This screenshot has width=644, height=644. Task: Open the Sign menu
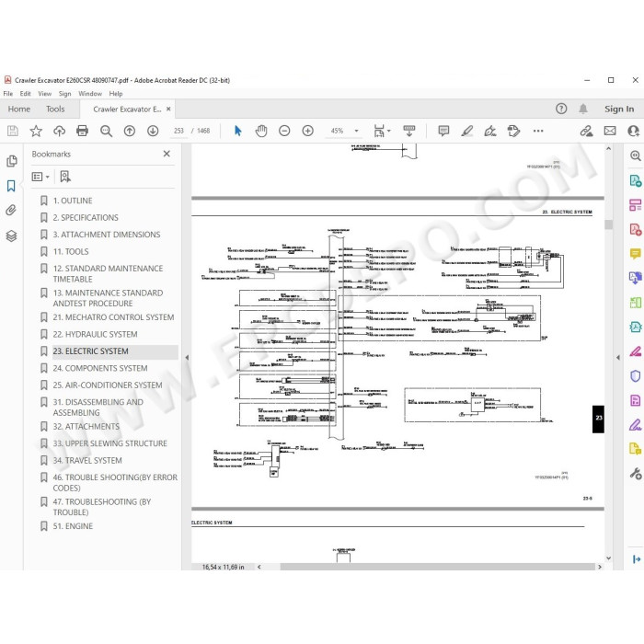[x=64, y=94]
